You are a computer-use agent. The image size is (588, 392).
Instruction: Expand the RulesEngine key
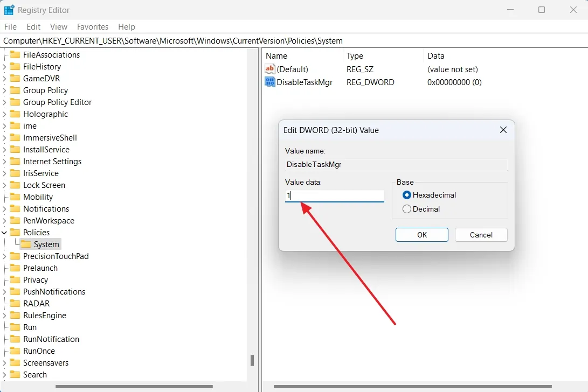coord(4,316)
